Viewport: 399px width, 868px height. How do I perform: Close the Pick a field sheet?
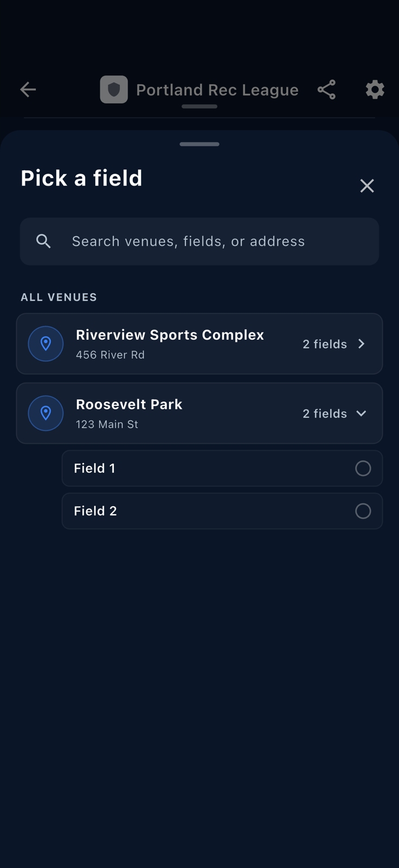click(x=367, y=186)
